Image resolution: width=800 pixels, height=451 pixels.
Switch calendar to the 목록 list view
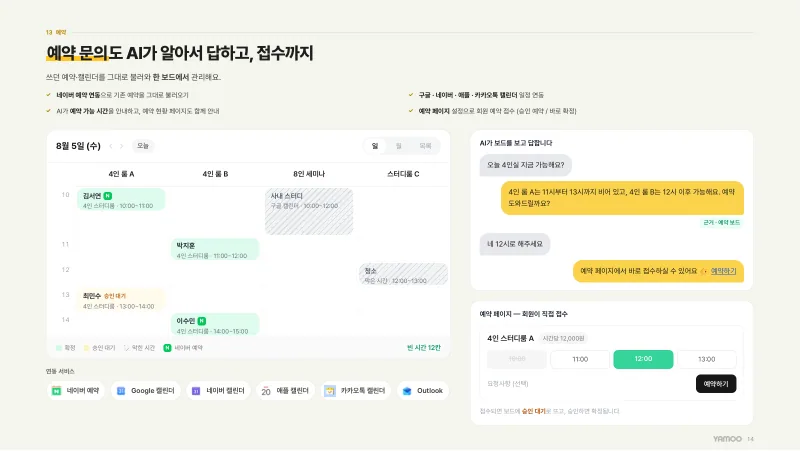(425, 146)
